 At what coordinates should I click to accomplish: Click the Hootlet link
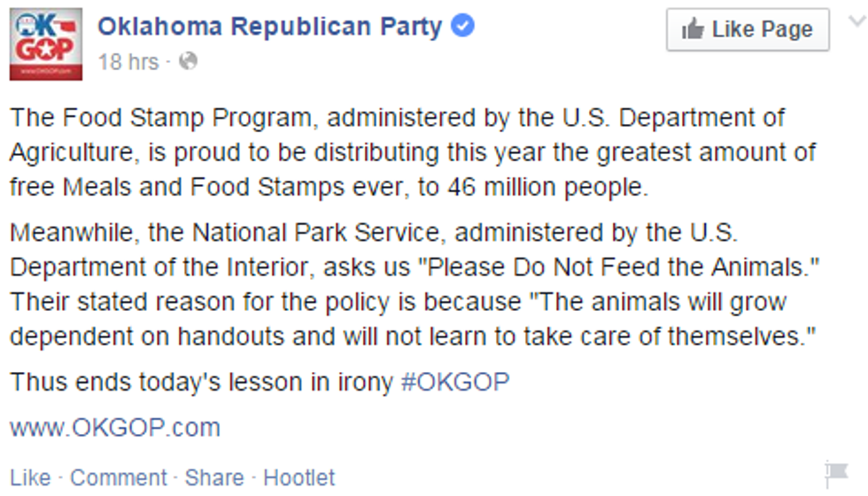coord(299,478)
